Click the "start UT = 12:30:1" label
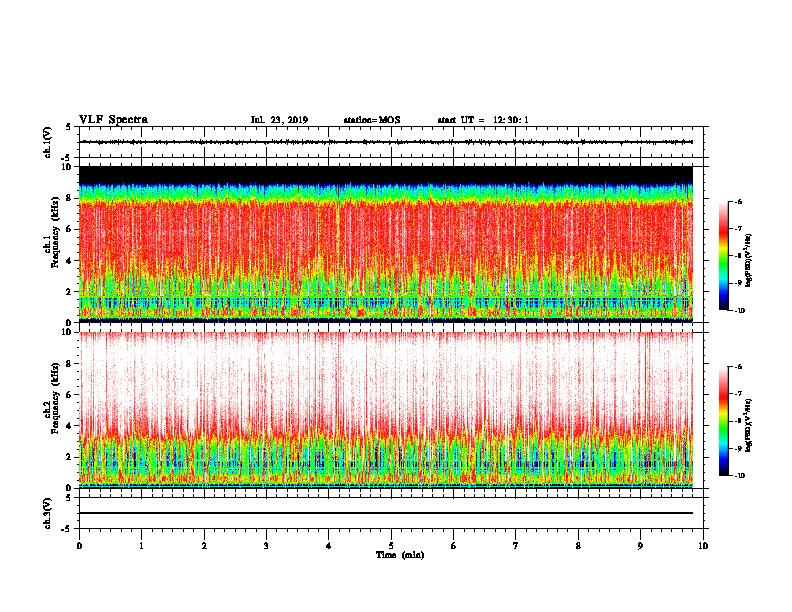 [483, 120]
